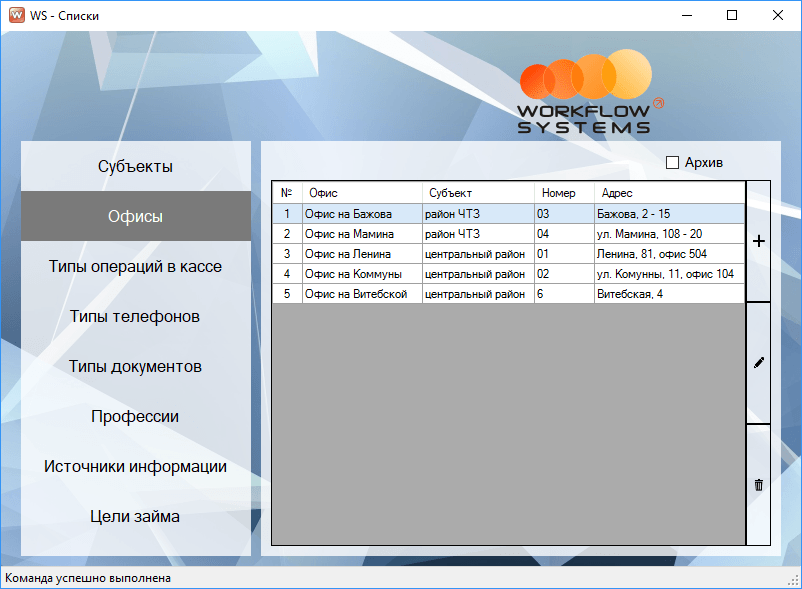Click the plus icon to add office
The image size is (802, 589).
[759, 241]
